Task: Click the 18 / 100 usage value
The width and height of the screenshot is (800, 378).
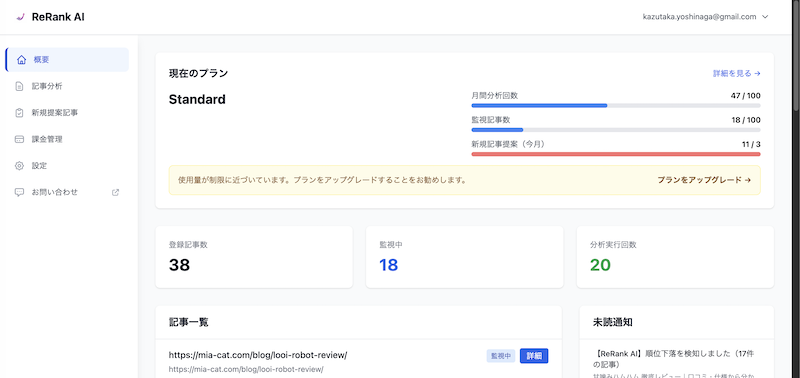Action: point(746,120)
